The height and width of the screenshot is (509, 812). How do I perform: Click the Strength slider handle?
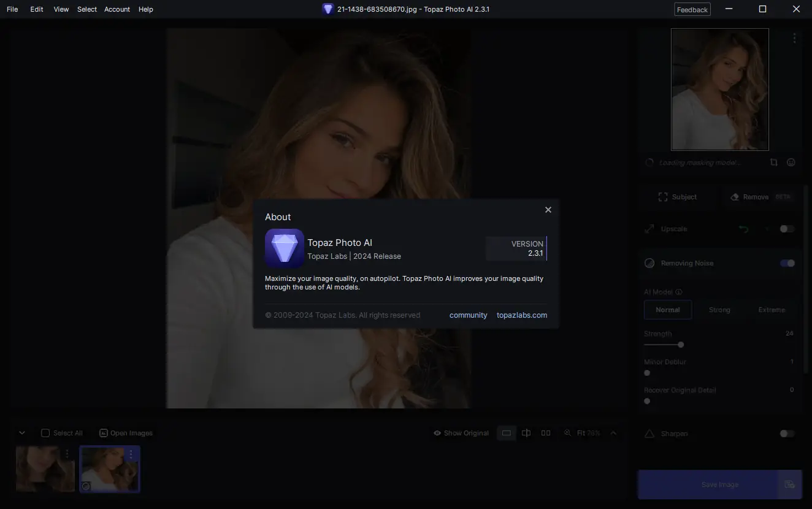point(681,345)
